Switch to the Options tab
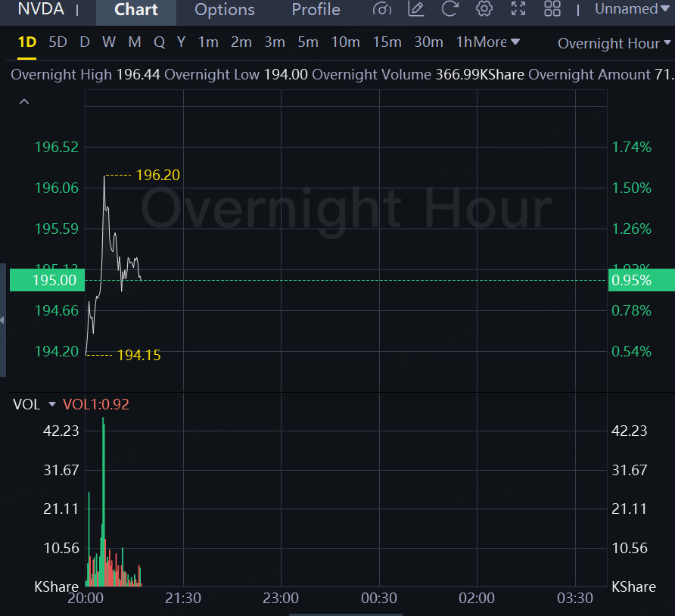 225,10
